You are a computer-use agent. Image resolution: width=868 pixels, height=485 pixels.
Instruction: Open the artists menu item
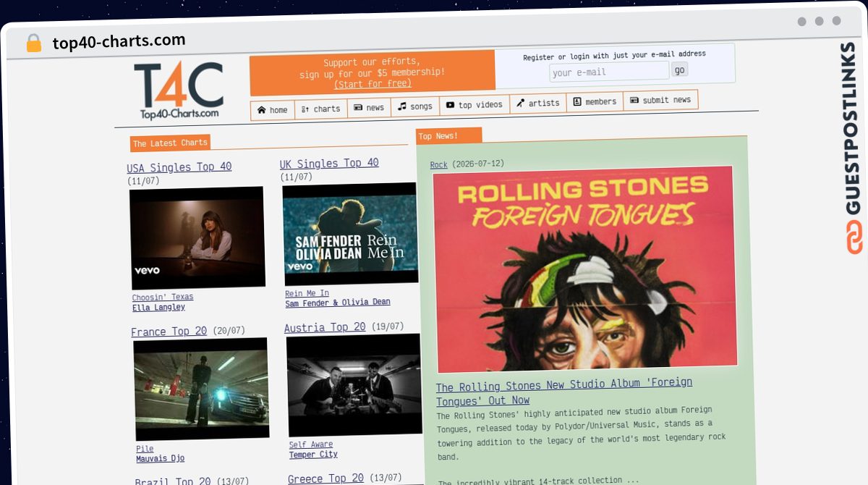538,104
